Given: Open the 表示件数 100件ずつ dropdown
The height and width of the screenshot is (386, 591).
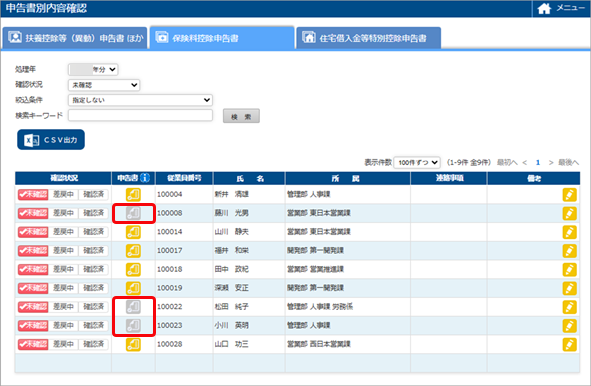Looking at the screenshot, I should click(417, 162).
